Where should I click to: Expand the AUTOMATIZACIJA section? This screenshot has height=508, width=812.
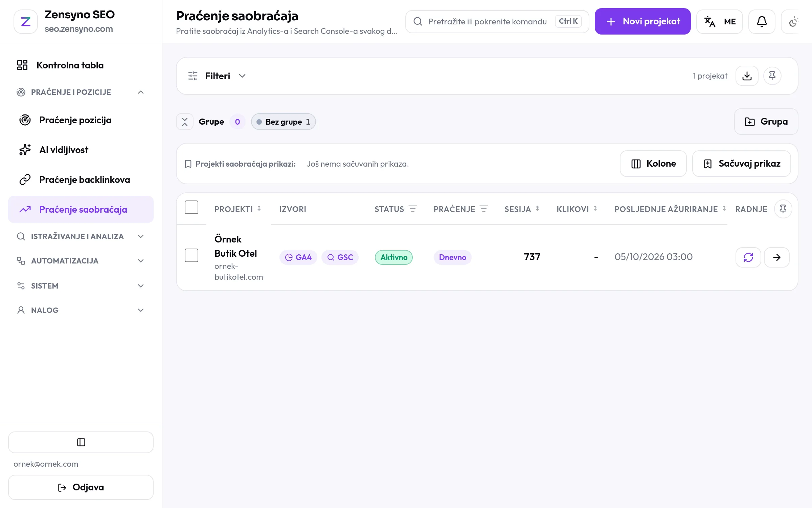[81, 261]
